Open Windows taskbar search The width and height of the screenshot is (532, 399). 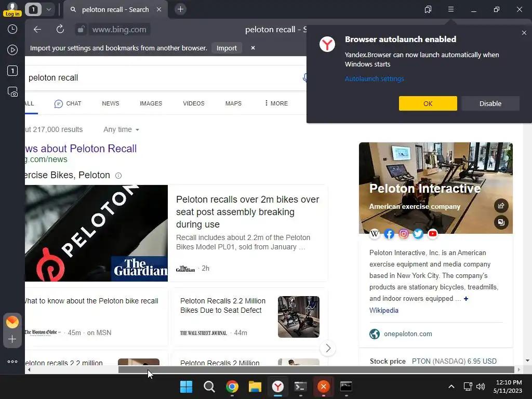point(209,387)
